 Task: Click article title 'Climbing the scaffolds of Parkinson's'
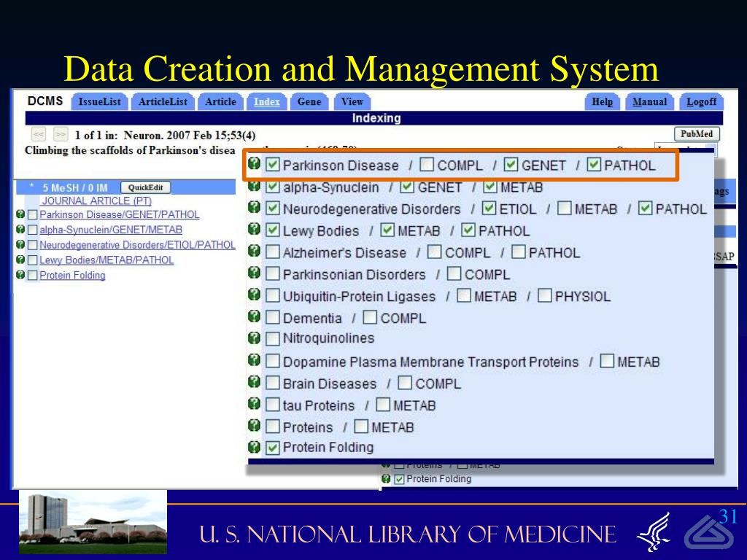click(x=130, y=150)
